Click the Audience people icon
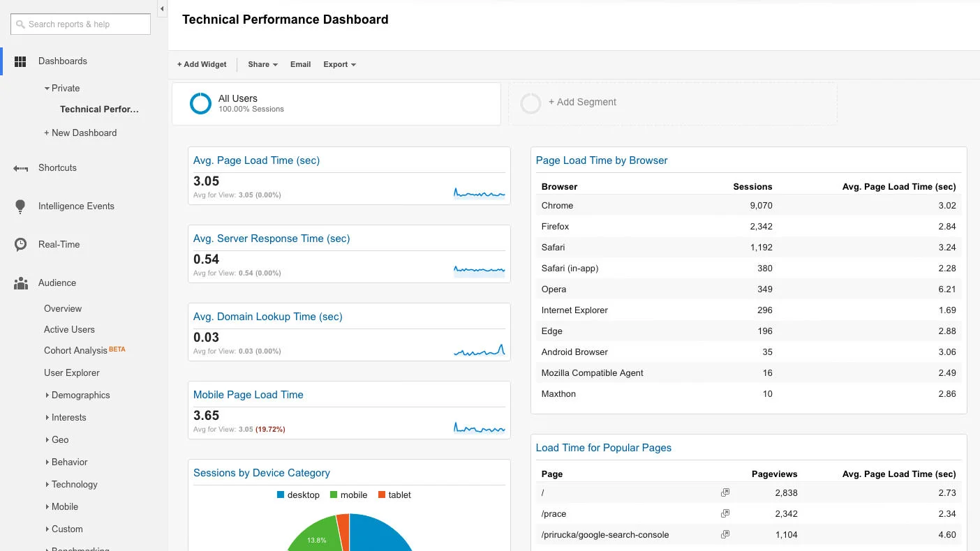The width and height of the screenshot is (980, 551). 20,282
